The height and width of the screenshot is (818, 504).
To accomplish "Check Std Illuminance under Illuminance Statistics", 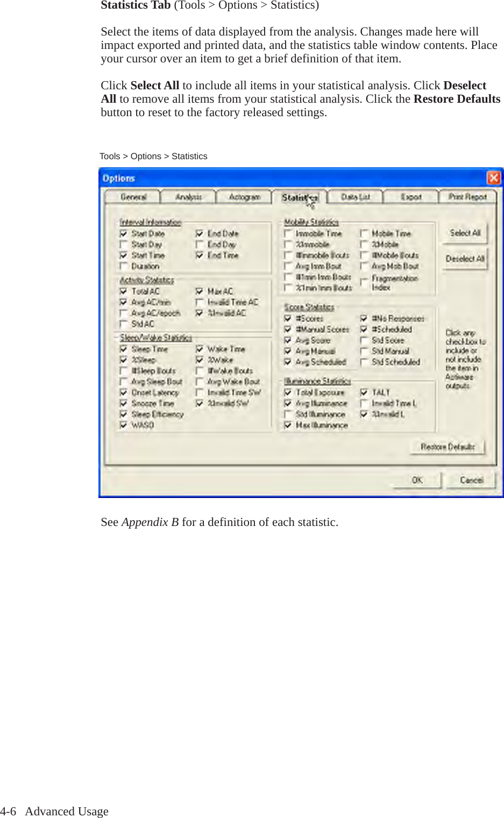I will (288, 414).
